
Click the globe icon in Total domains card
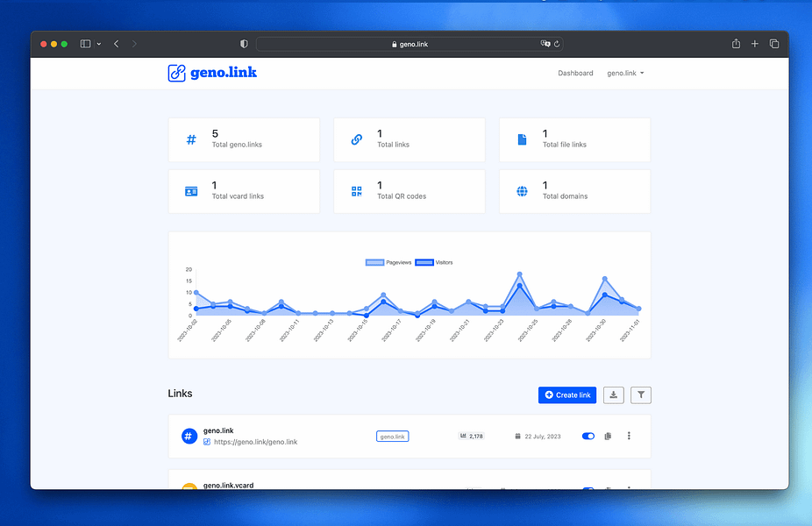(x=522, y=191)
